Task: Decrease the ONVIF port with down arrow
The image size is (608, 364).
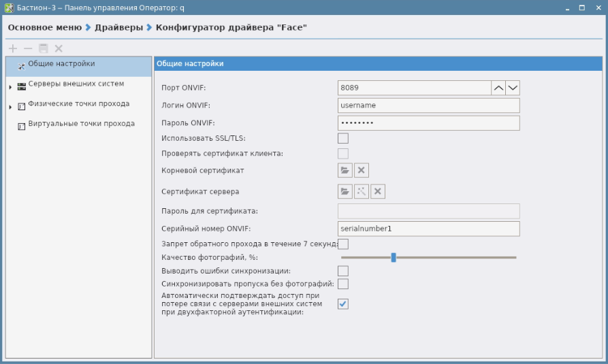Action: coord(513,88)
